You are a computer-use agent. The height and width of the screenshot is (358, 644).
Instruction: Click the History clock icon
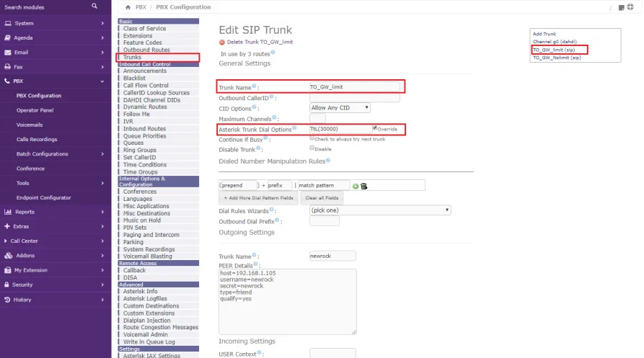[x=7, y=300]
